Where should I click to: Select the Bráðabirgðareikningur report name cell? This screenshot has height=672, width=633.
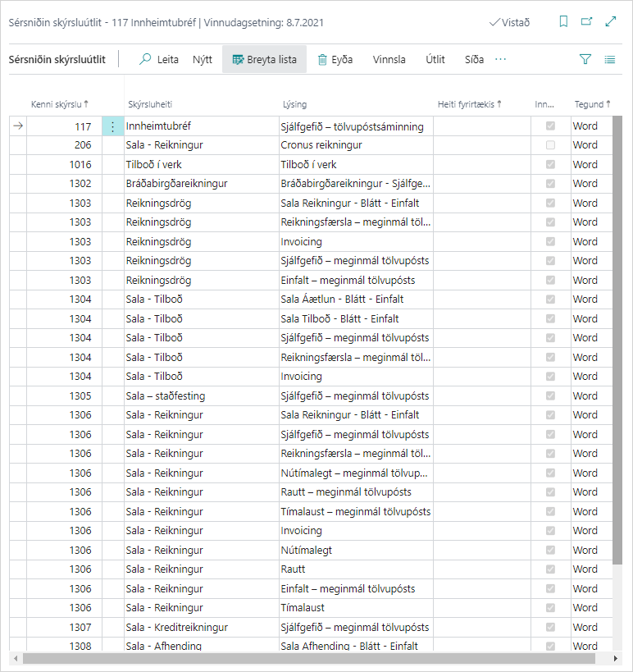point(176,184)
